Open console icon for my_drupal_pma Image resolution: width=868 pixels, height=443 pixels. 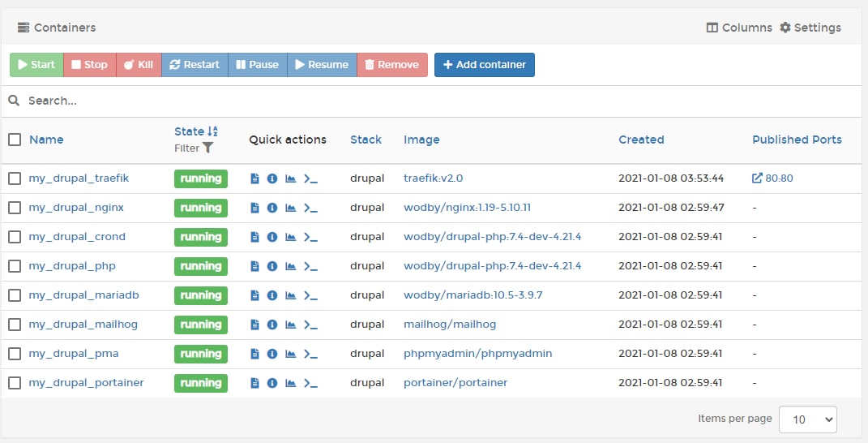click(310, 354)
